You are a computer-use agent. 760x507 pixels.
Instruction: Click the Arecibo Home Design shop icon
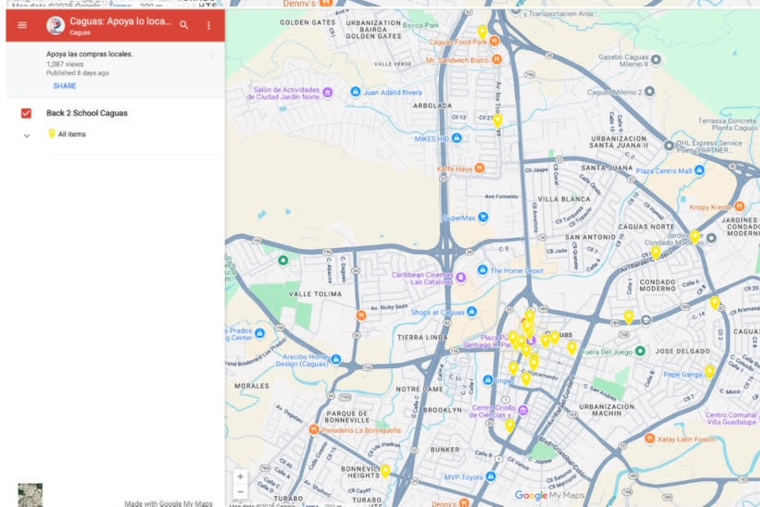[x=336, y=359]
